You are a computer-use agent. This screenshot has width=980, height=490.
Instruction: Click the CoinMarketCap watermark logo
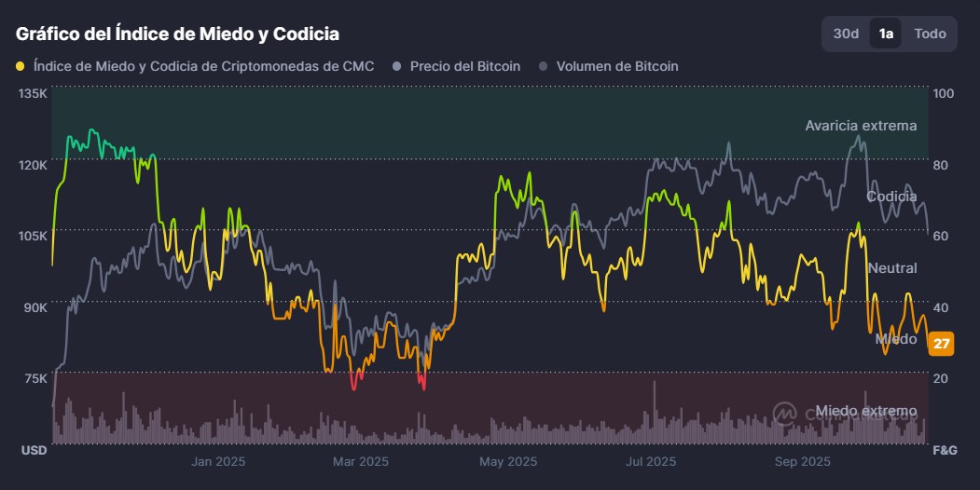(787, 413)
